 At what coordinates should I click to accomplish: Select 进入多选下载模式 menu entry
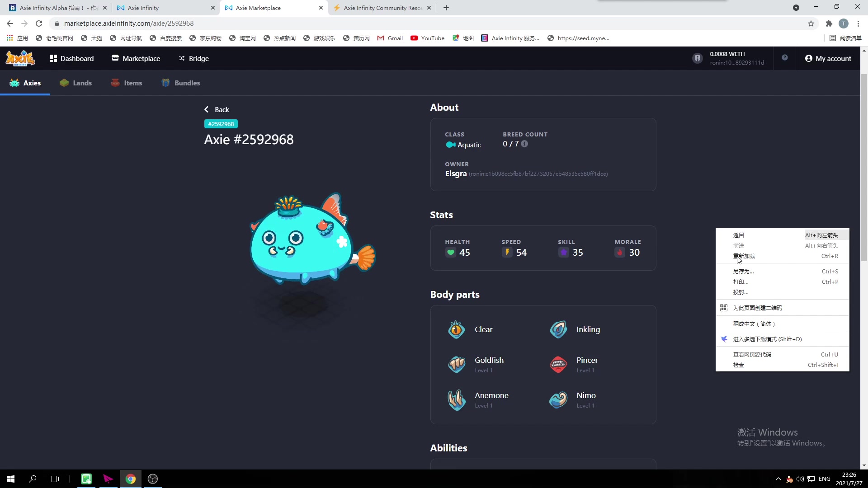click(x=782, y=339)
